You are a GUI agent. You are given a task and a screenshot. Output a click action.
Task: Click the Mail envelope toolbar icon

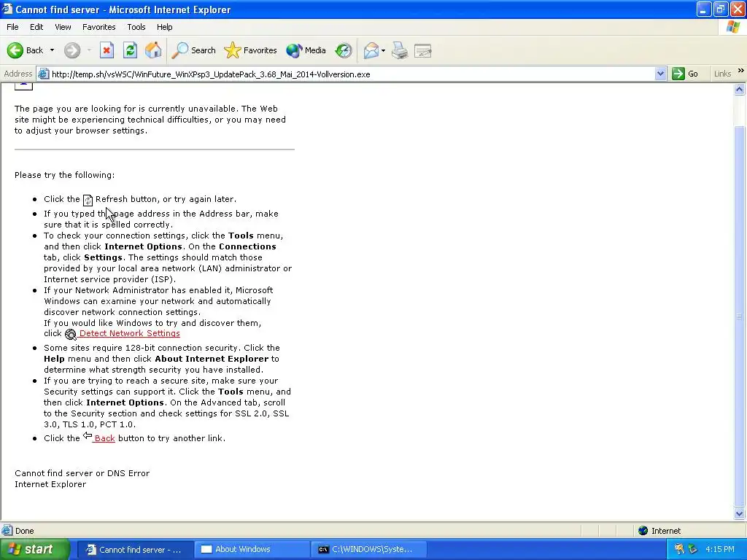tap(371, 50)
